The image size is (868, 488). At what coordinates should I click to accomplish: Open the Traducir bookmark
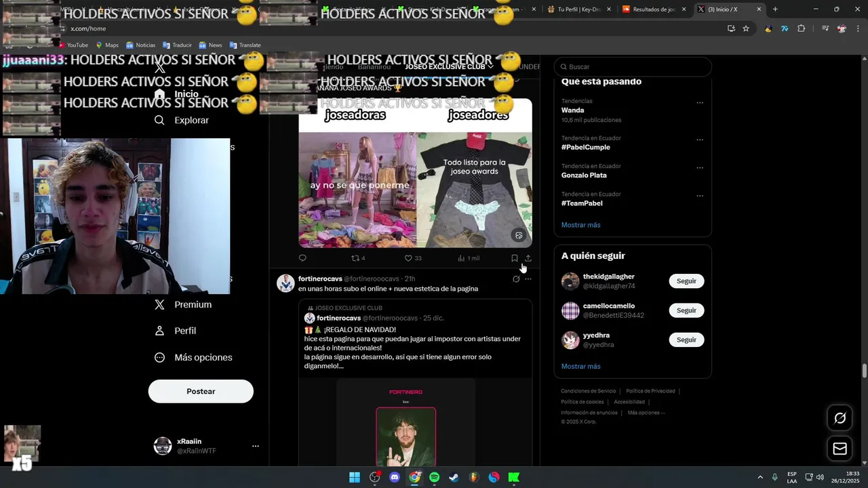point(177,45)
